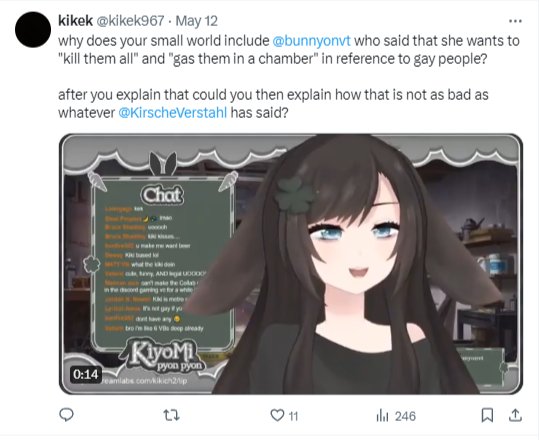Click the share upload icon
Image resolution: width=539 pixels, height=440 pixels.
[x=515, y=415]
